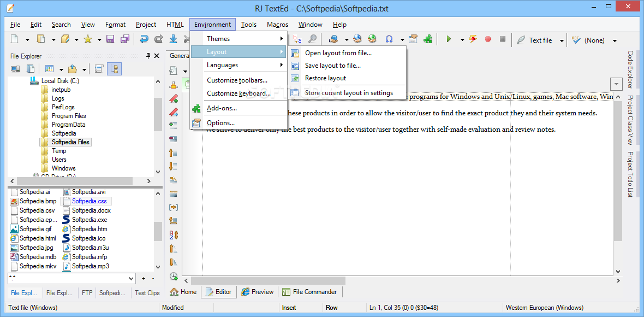
Task: Click the lightning quick-record macro icon
Action: click(473, 39)
